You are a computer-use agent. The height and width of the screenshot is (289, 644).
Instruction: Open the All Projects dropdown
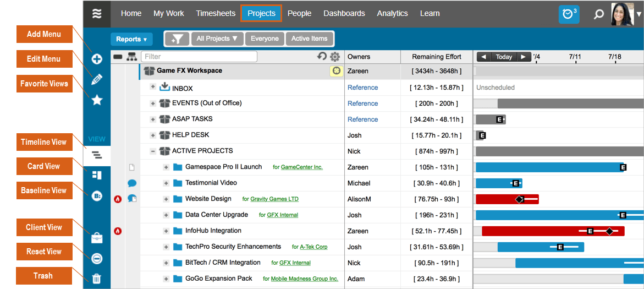click(217, 39)
